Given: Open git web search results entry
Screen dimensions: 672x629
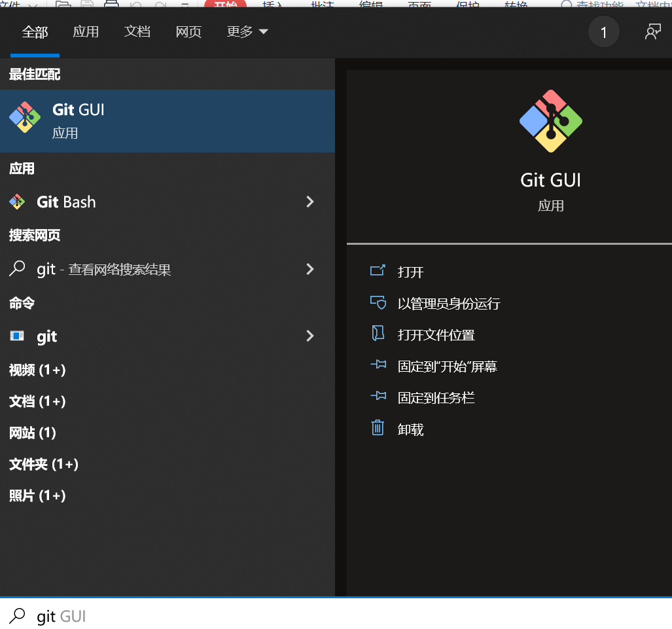Looking at the screenshot, I should click(167, 269).
